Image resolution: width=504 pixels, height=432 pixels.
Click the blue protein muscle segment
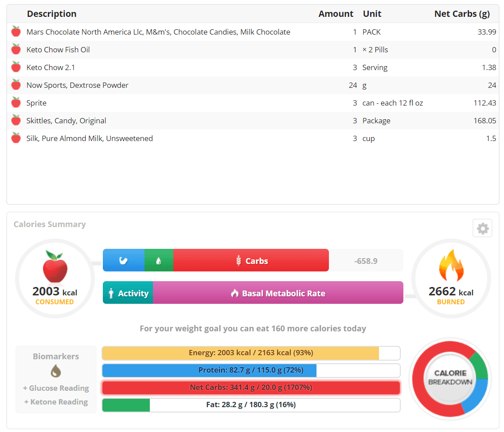pyautogui.click(x=124, y=260)
